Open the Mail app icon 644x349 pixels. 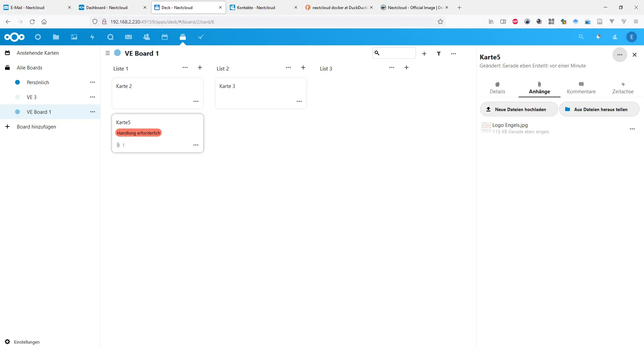(128, 37)
